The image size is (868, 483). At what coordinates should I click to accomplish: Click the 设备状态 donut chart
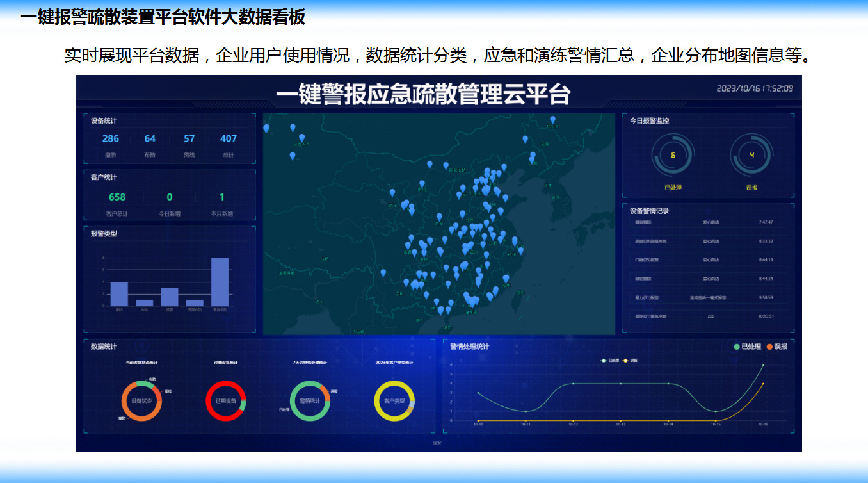point(141,400)
